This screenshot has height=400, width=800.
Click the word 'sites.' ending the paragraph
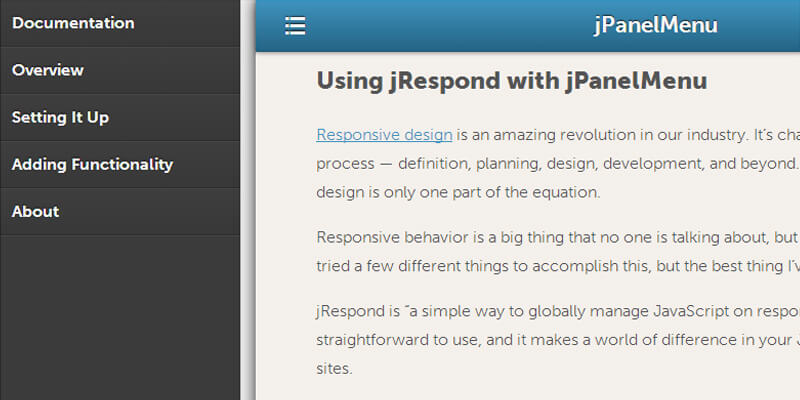pyautogui.click(x=334, y=368)
